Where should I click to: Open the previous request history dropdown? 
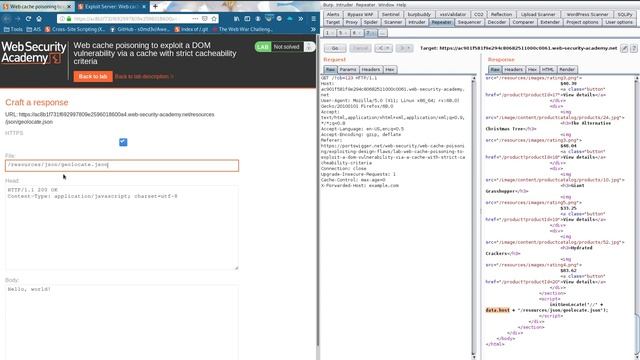[x=384, y=48]
